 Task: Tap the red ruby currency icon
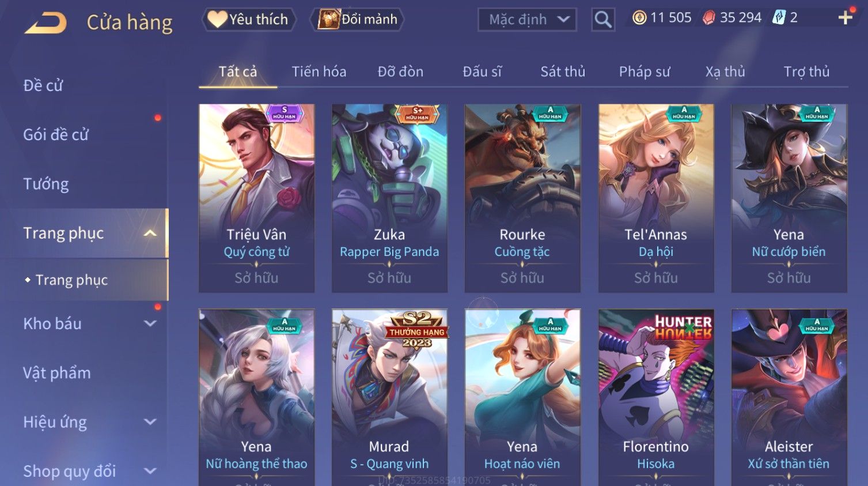click(709, 18)
